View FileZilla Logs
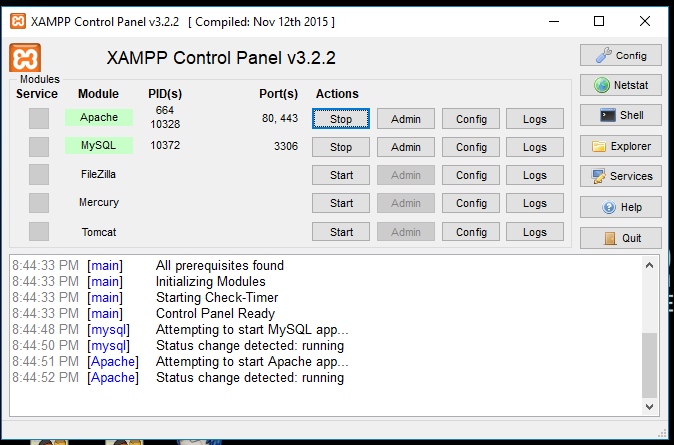This screenshot has width=674, height=445. (x=535, y=175)
